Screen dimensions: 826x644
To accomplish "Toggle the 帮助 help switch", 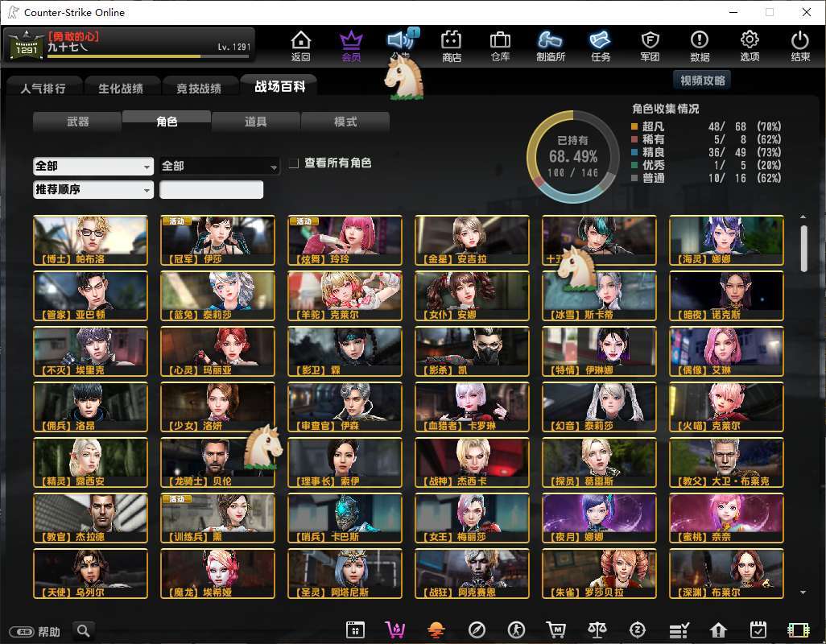I will tap(21, 632).
